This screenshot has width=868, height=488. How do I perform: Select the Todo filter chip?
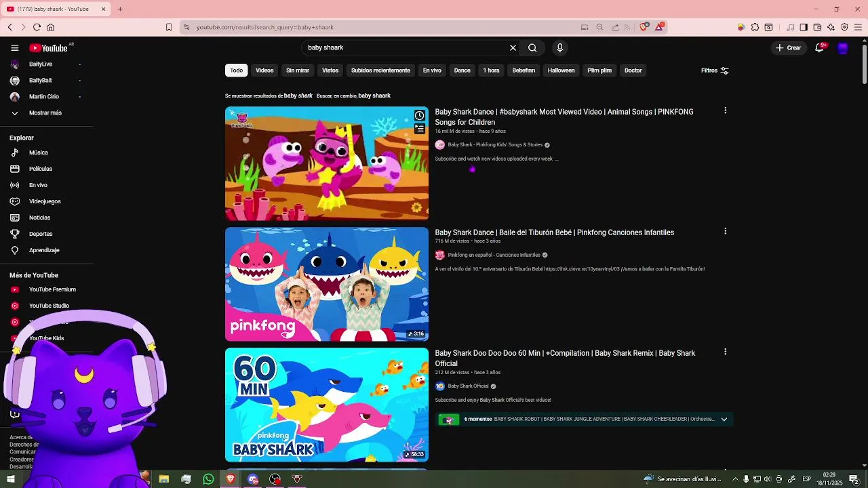[x=236, y=70]
